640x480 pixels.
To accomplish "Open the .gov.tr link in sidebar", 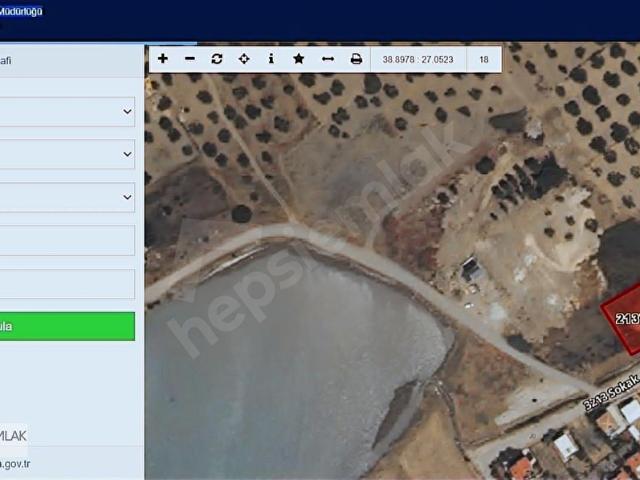I will [x=15, y=464].
